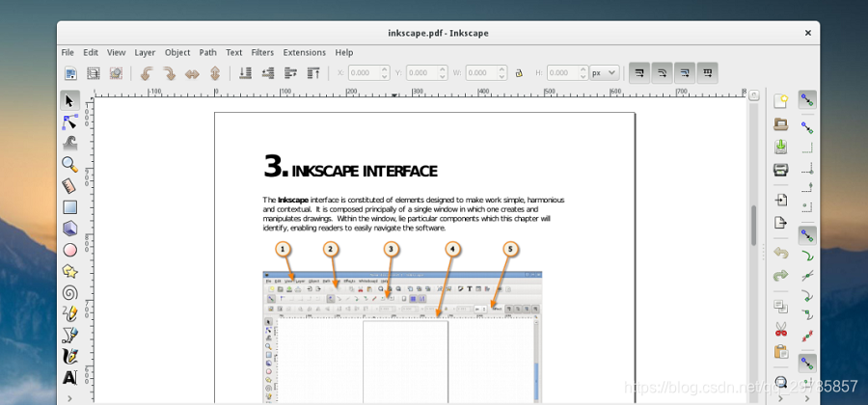Click the Select All objects icon
Image resolution: width=868 pixels, height=405 pixels.
click(70, 73)
